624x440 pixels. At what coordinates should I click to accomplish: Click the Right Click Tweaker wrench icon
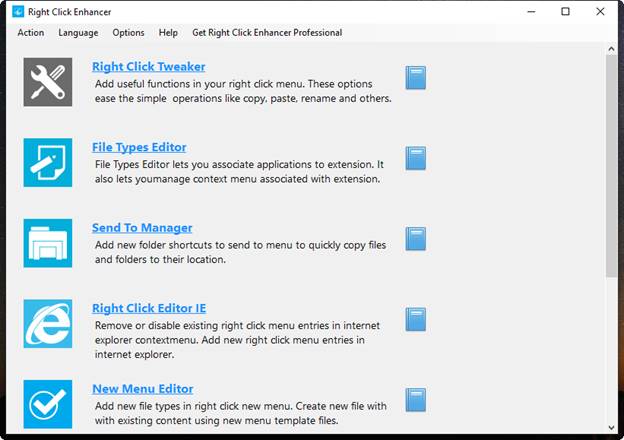click(x=48, y=82)
